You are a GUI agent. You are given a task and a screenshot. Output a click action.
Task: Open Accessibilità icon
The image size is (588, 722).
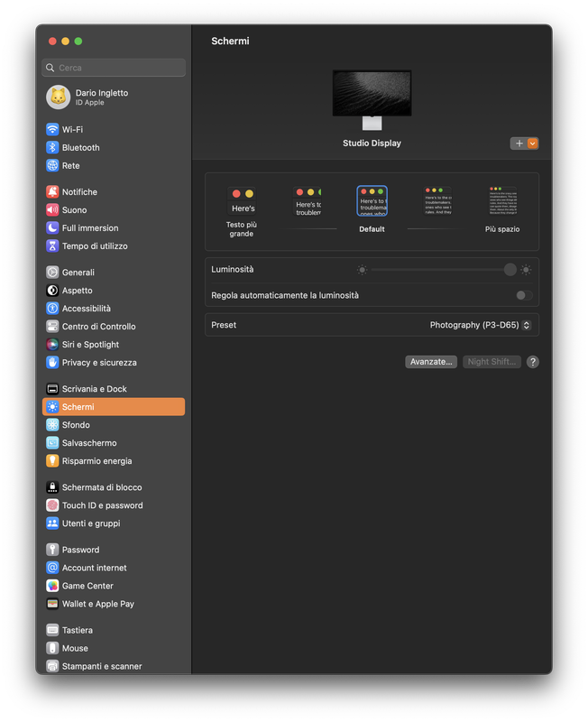pos(52,308)
